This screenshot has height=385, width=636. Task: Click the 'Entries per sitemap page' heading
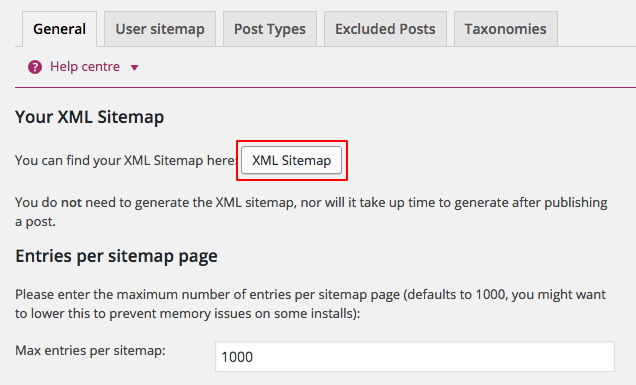116,256
